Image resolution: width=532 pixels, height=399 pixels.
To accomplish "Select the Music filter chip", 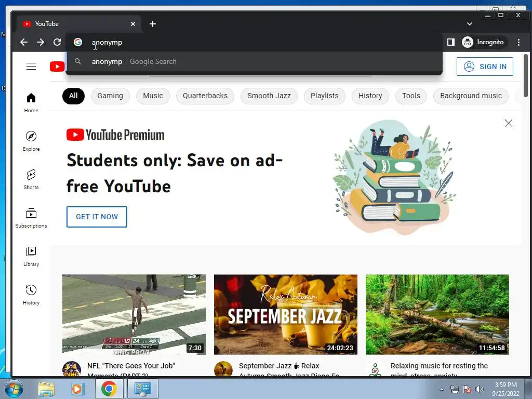I will pyautogui.click(x=153, y=96).
